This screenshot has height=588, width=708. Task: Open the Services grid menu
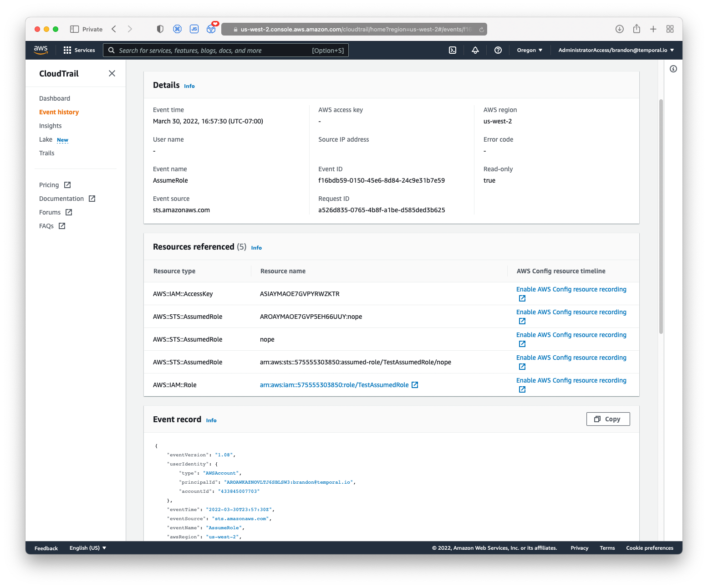point(79,50)
